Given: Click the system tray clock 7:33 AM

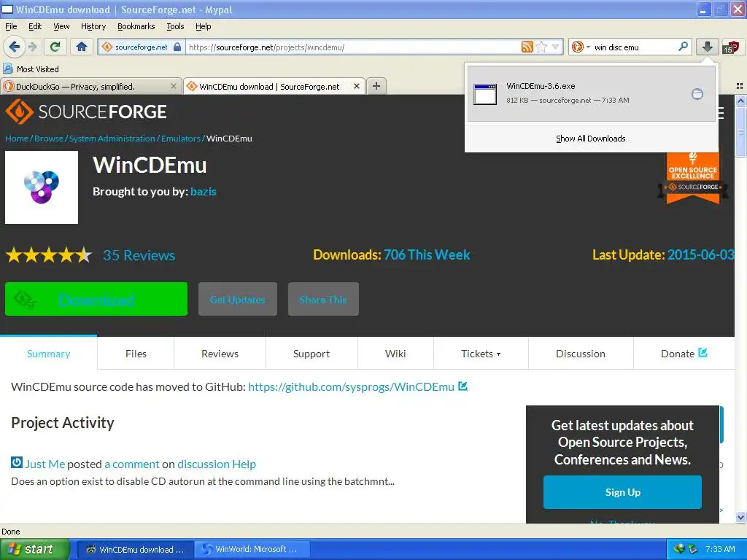Looking at the screenshot, I should [720, 549].
